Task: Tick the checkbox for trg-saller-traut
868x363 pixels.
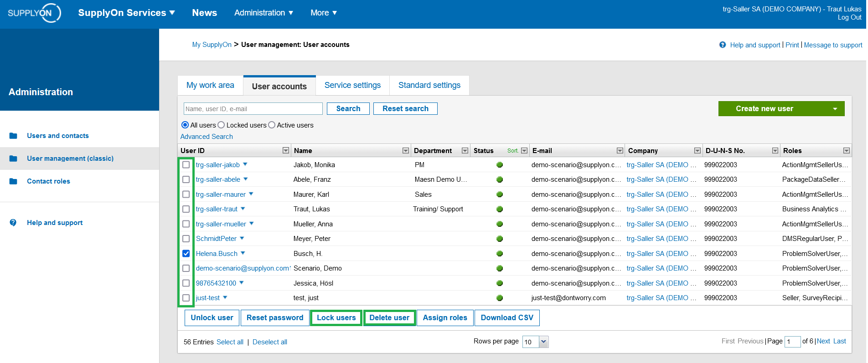Action: (x=186, y=209)
